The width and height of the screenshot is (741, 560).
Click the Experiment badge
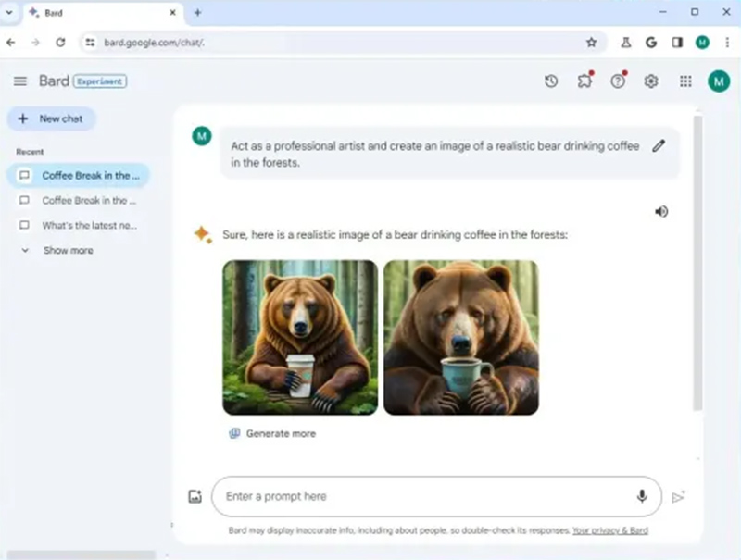(x=100, y=81)
